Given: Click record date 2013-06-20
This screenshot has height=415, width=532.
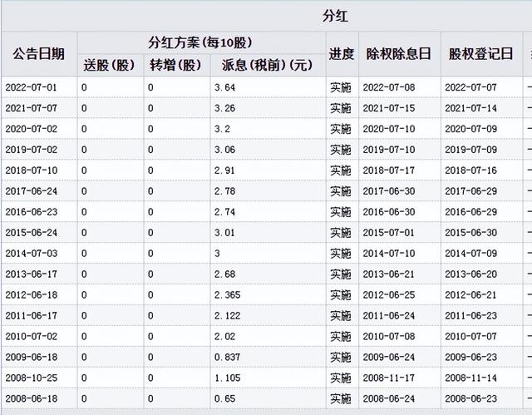Looking at the screenshot, I should click(471, 274).
